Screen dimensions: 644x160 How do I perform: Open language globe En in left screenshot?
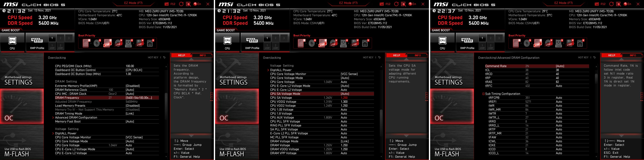pos(197,4)
